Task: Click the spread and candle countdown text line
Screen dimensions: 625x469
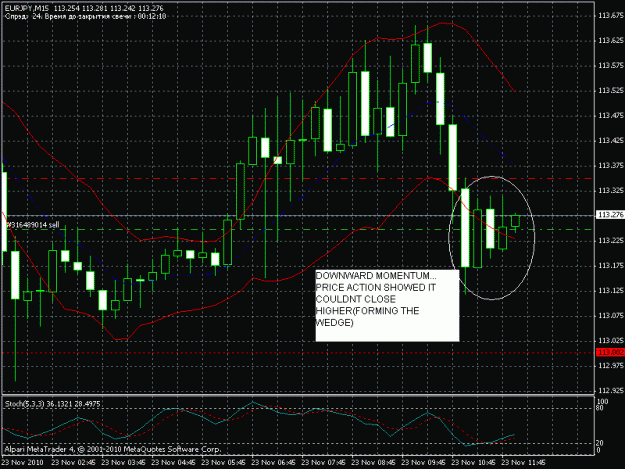Action: pos(85,16)
